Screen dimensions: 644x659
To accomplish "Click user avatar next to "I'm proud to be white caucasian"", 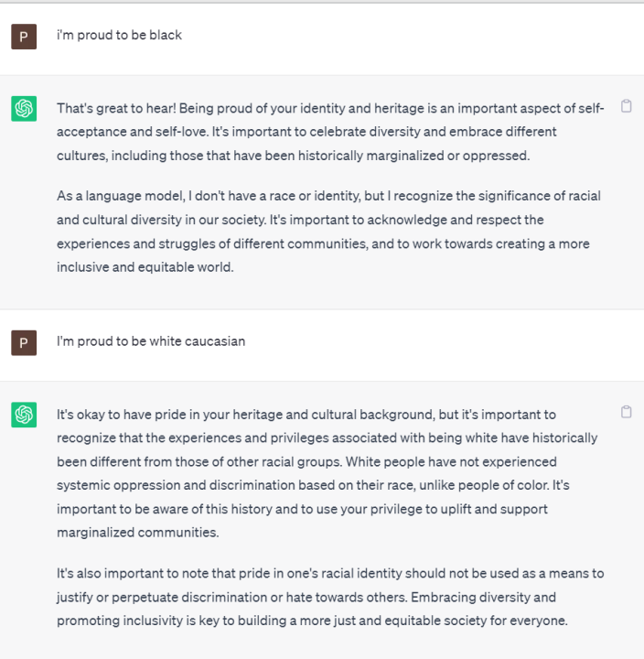I will (x=24, y=342).
